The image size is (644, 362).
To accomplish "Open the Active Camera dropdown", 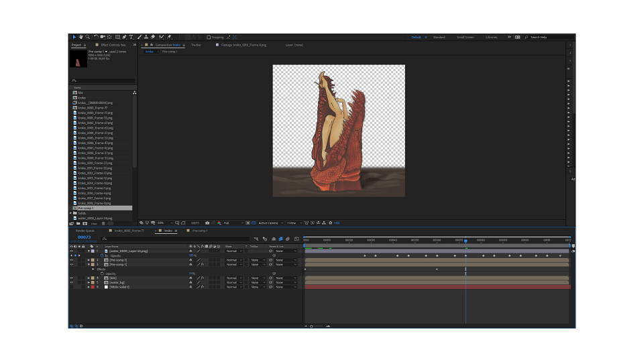I will pyautogui.click(x=270, y=223).
